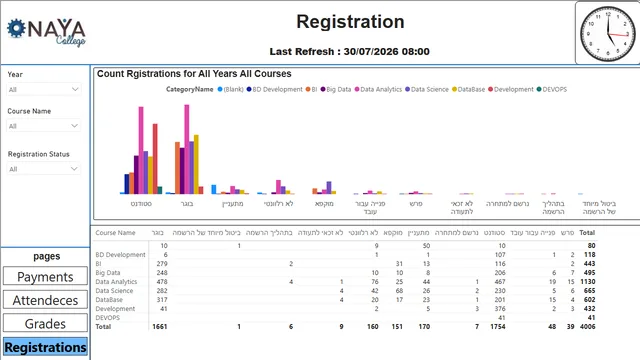Click the Data Analytics total 1130
The width and height of the screenshot is (640, 360).
tap(588, 282)
